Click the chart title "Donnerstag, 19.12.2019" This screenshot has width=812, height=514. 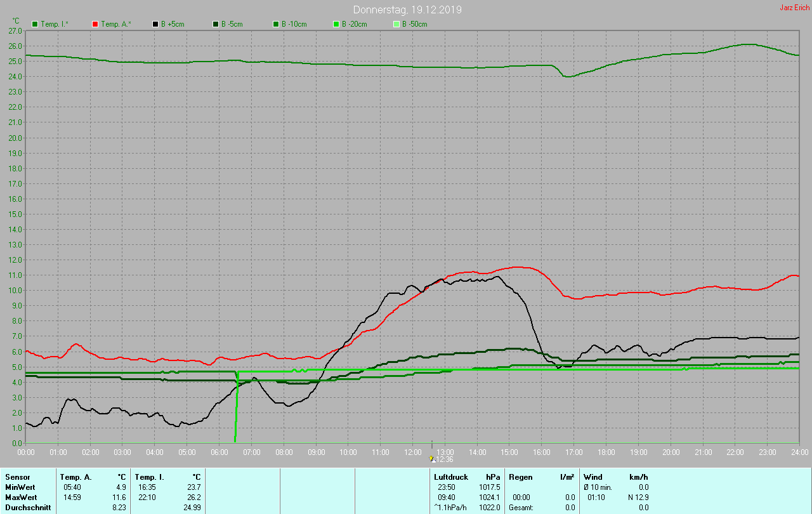[x=407, y=10]
